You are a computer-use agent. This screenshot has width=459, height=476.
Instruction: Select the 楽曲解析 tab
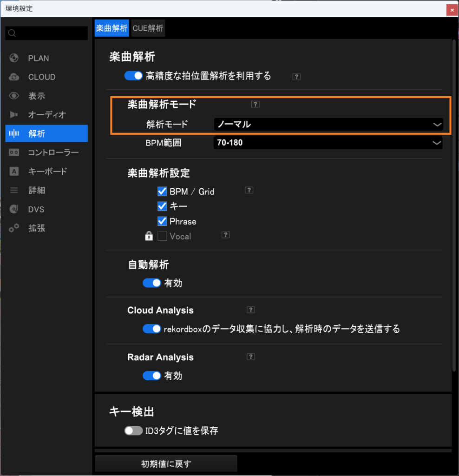click(x=111, y=28)
